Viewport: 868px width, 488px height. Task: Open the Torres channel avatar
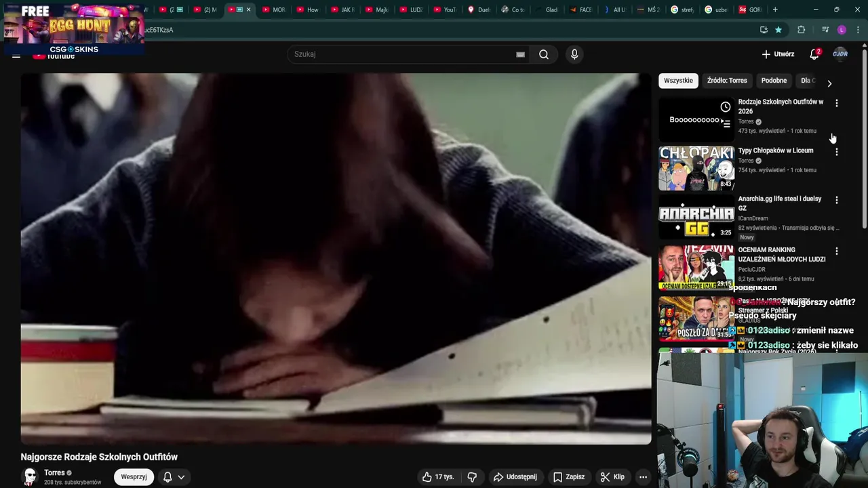pos(29,477)
